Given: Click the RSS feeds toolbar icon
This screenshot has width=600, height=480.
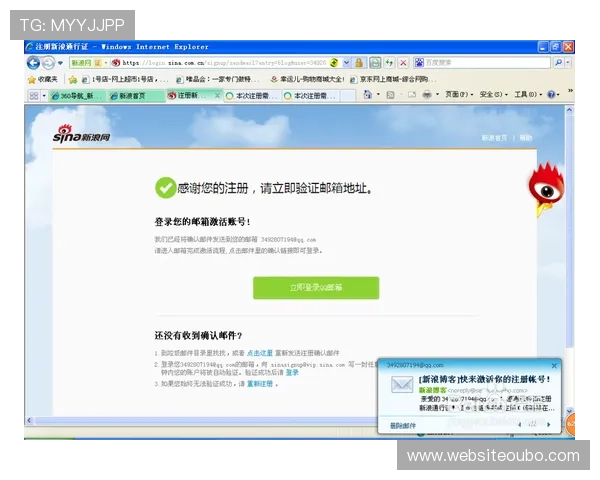Looking at the screenshot, I should pos(390,95).
